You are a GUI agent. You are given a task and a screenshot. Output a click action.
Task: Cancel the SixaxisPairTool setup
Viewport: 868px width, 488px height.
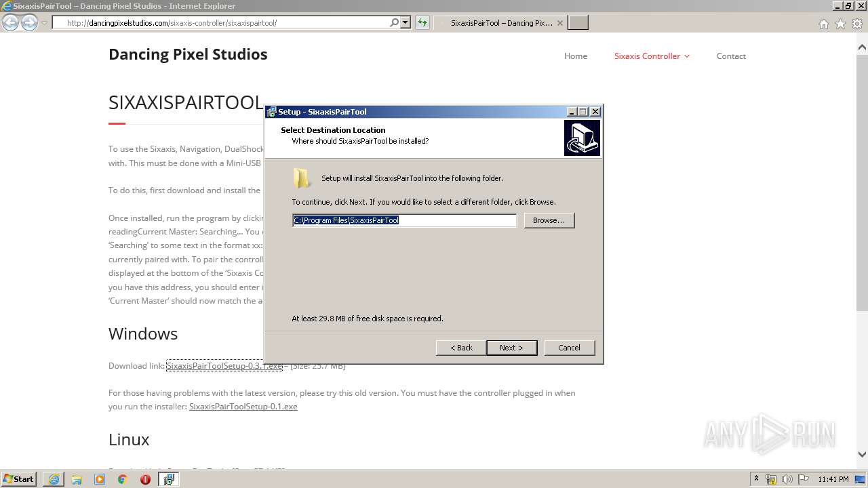569,348
